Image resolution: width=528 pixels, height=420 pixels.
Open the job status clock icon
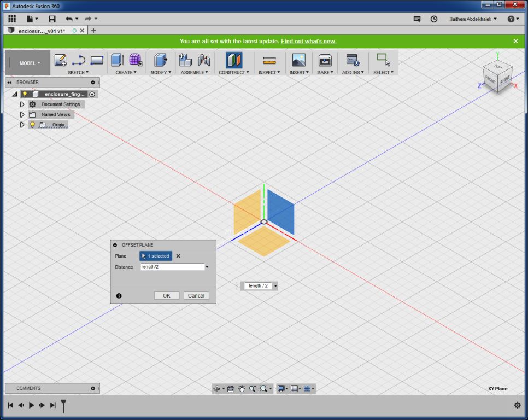434,19
